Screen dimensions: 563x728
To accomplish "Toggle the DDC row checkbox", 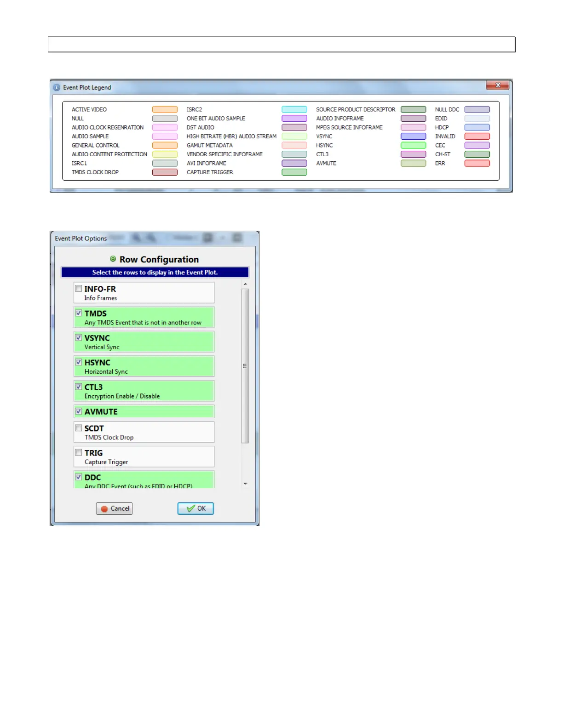I will [x=79, y=477].
